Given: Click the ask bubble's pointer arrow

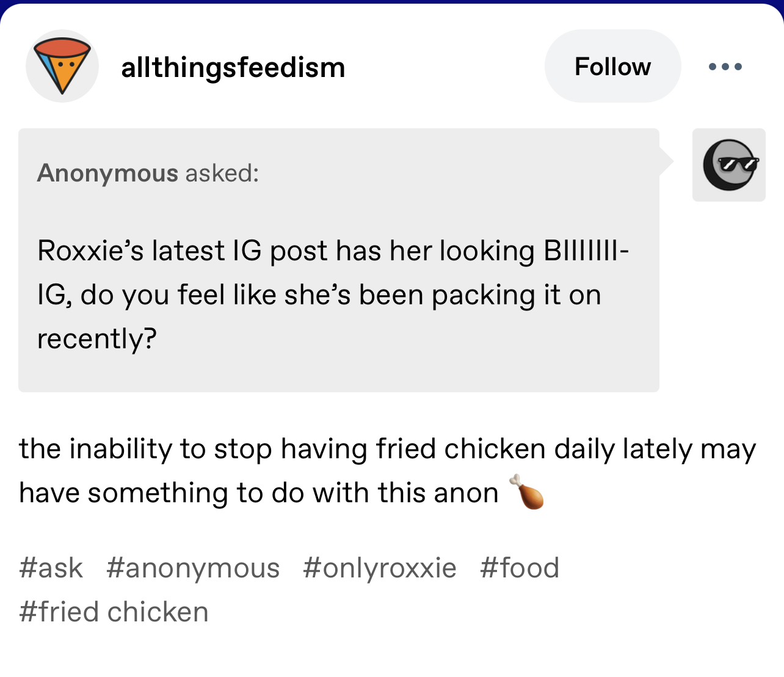Looking at the screenshot, I should (666, 161).
